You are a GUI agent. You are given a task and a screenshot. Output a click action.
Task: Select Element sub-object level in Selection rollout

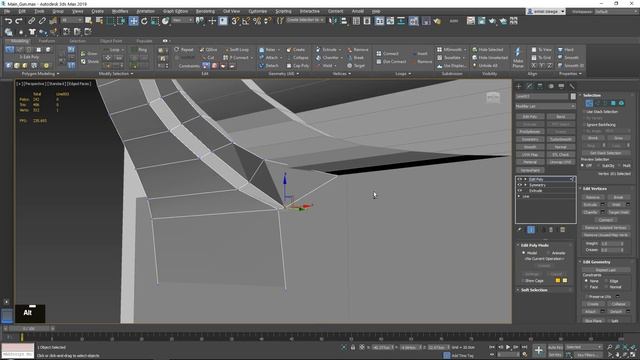(621, 103)
